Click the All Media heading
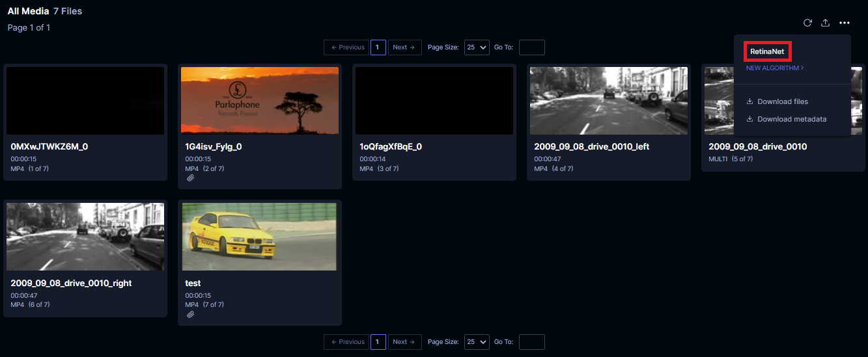 point(28,11)
